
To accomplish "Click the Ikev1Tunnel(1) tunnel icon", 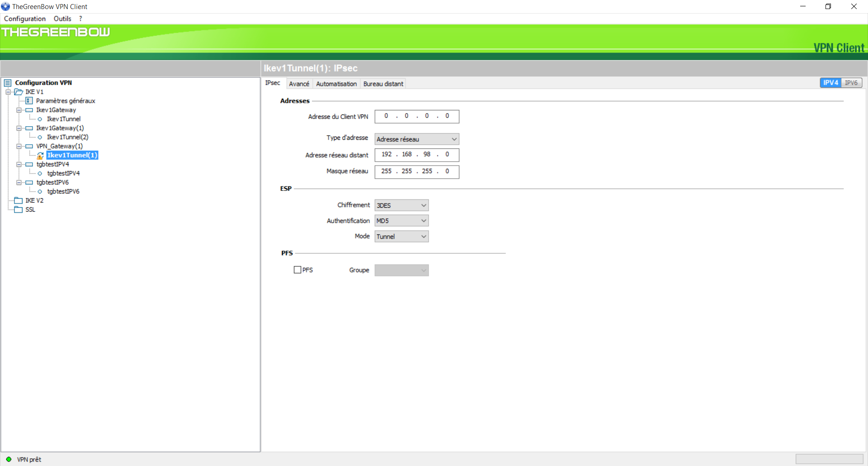I will pos(40,156).
